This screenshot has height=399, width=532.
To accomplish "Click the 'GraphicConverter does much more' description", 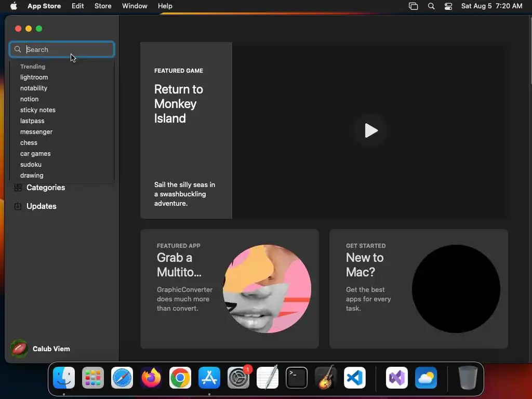I will tap(184, 299).
